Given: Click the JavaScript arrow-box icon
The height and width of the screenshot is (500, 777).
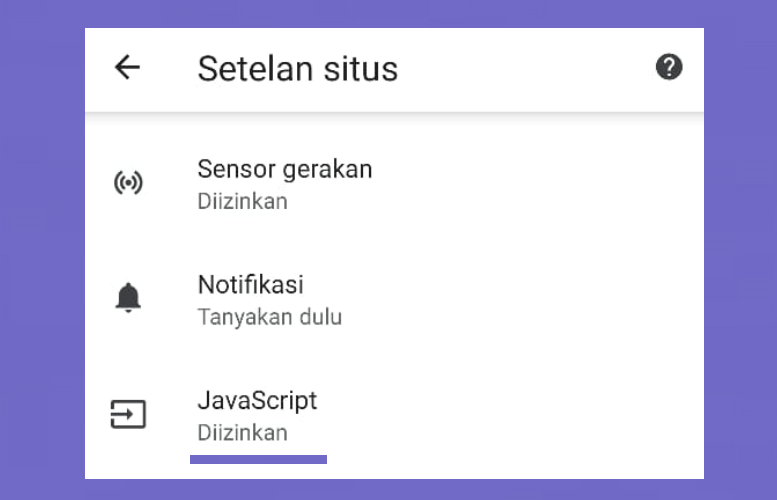Looking at the screenshot, I should click(x=128, y=414).
